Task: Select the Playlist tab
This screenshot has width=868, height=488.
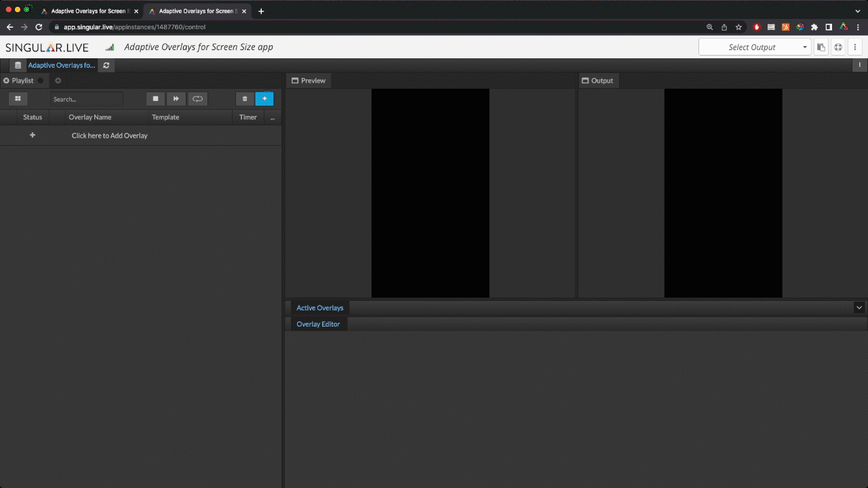Action: (22, 81)
